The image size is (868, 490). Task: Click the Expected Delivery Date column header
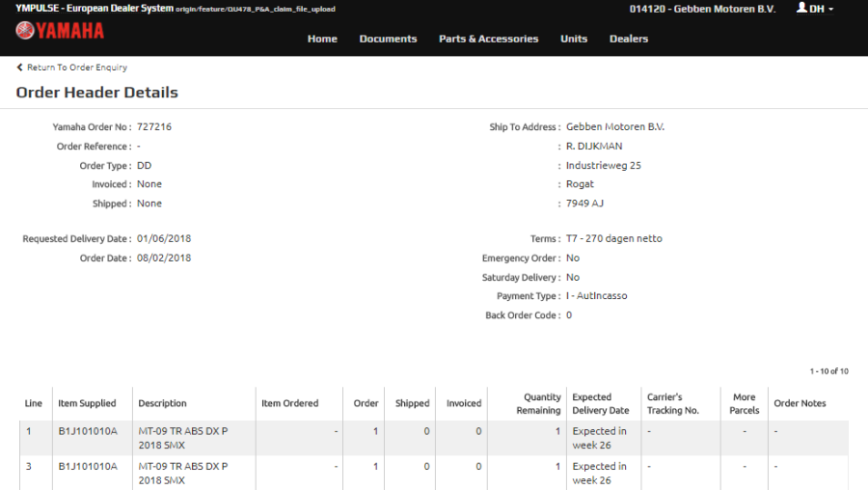[601, 403]
